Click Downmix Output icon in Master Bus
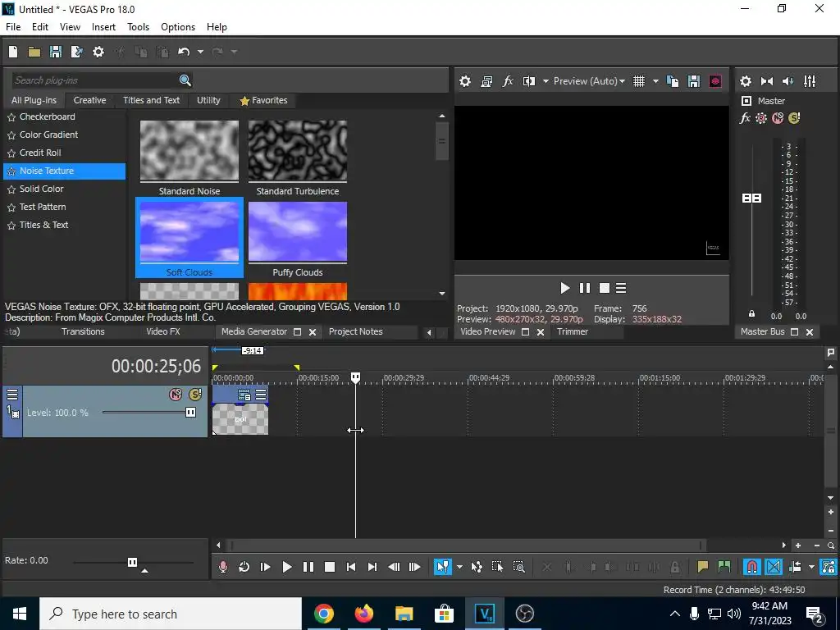The image size is (840, 630). tap(767, 81)
